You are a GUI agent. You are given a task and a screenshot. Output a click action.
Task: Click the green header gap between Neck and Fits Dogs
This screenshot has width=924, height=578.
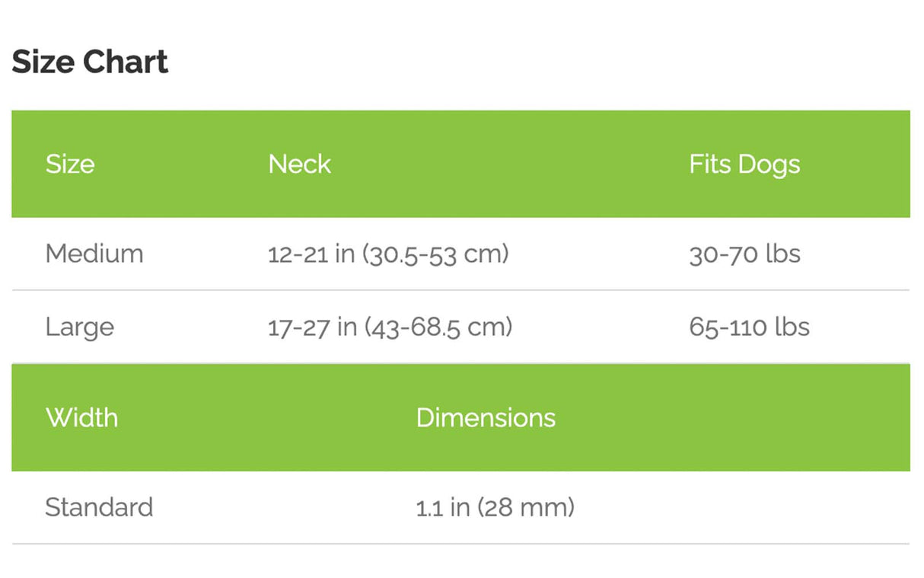[510, 164]
